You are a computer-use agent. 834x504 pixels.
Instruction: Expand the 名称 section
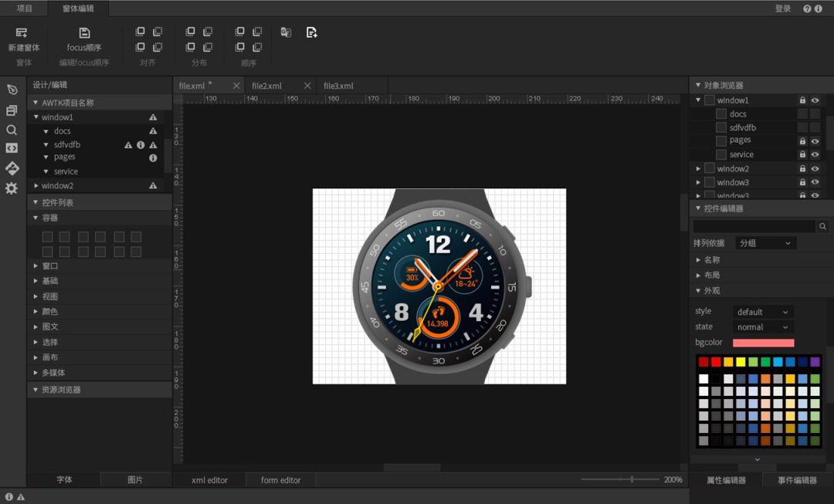pyautogui.click(x=698, y=260)
